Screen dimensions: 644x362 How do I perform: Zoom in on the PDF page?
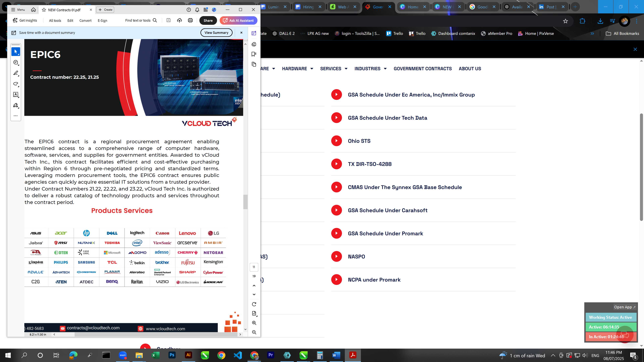[254, 323]
